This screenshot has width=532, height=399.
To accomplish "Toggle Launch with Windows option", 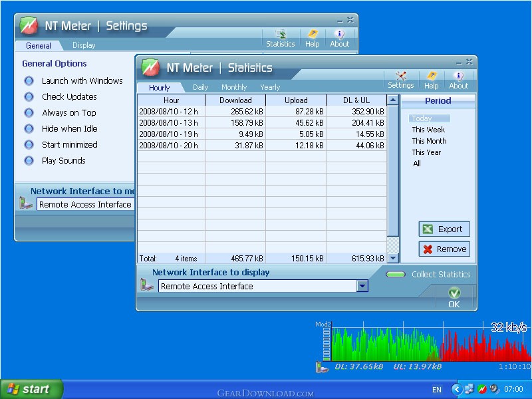I will 29,80.
